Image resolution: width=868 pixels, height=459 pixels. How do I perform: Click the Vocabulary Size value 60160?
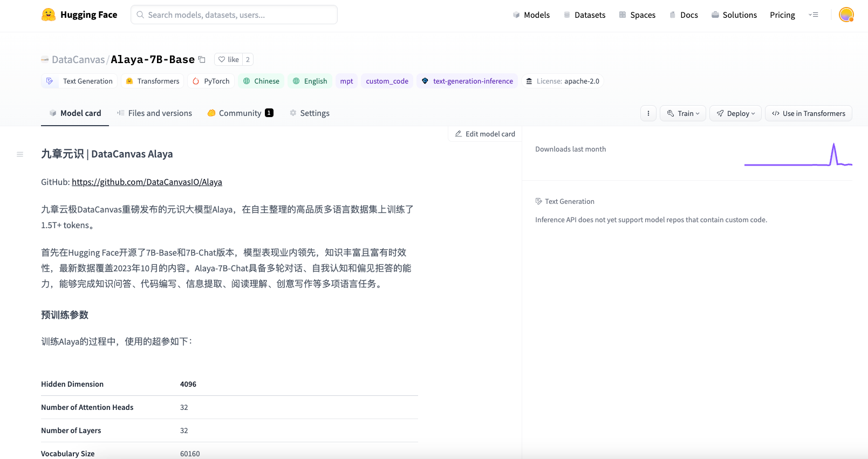pyautogui.click(x=190, y=454)
